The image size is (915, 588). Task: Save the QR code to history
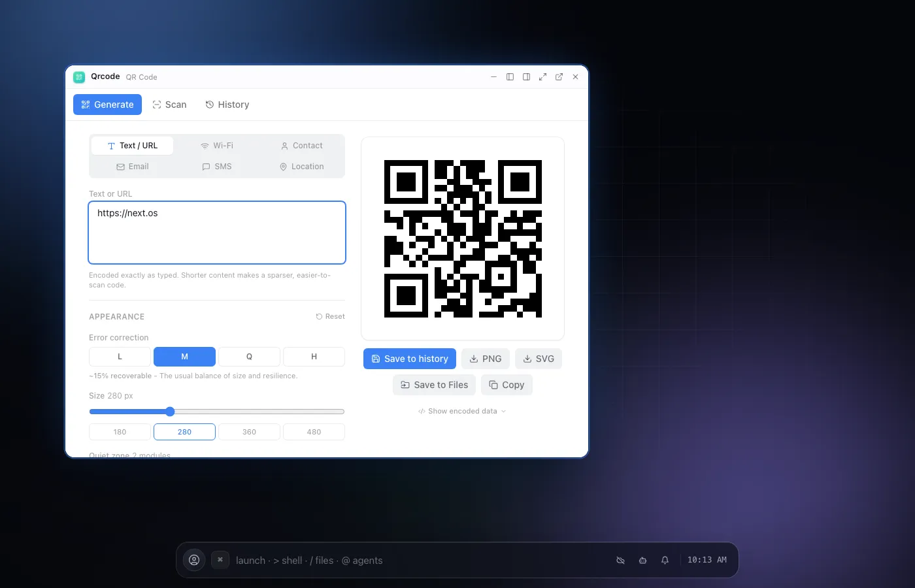pyautogui.click(x=410, y=359)
